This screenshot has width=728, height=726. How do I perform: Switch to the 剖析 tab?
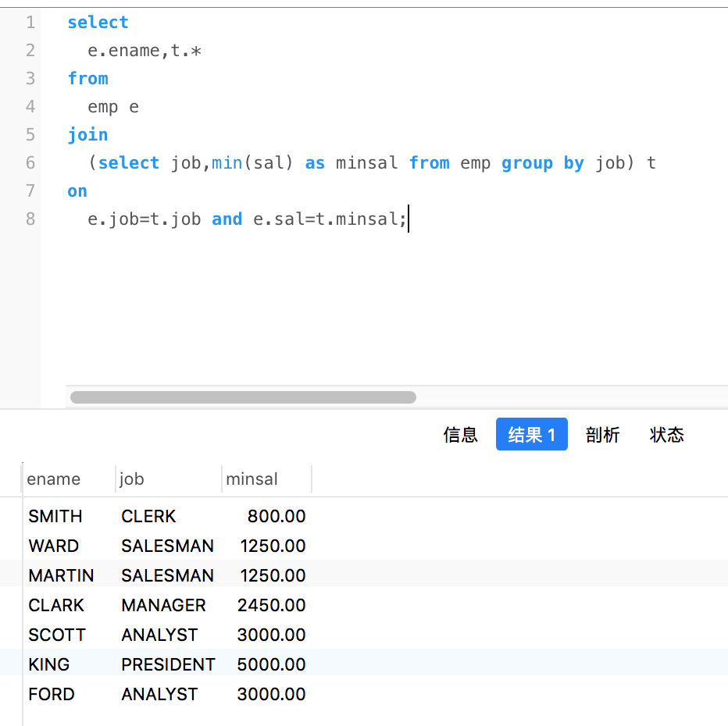(602, 435)
